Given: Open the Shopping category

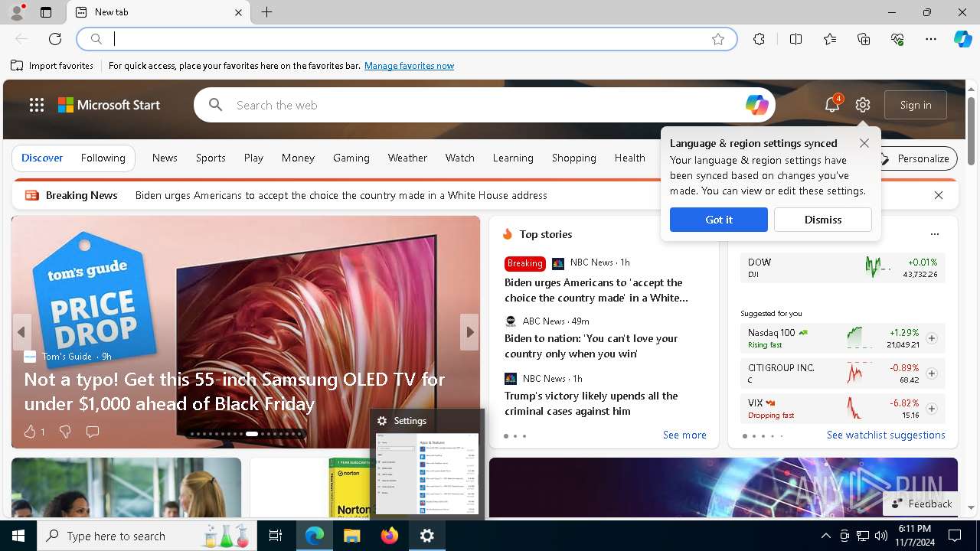Looking at the screenshot, I should 573,158.
